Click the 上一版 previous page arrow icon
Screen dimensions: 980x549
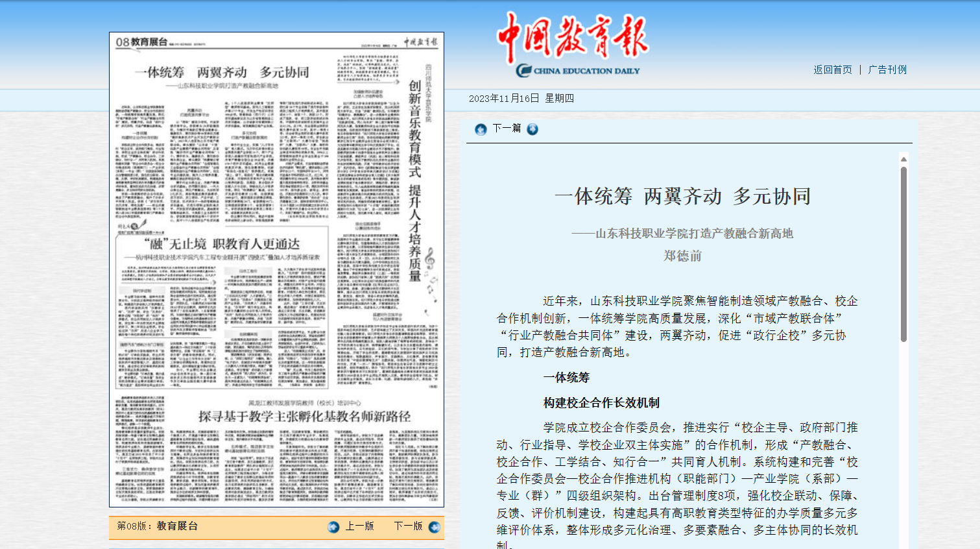pyautogui.click(x=333, y=527)
